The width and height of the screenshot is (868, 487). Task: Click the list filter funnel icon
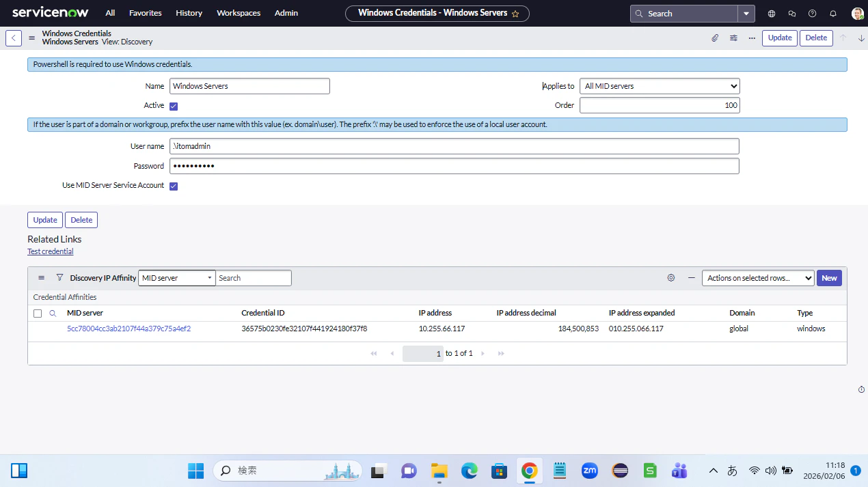(x=59, y=278)
